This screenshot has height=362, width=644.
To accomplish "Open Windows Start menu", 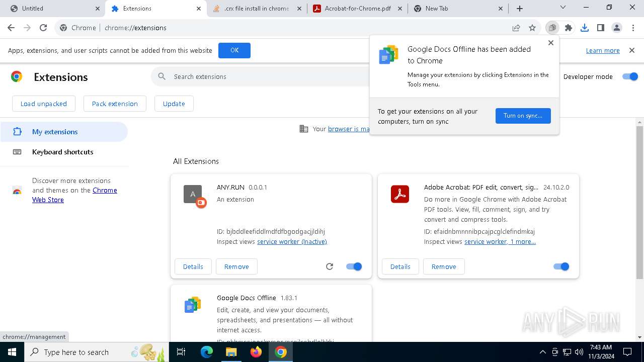I will [x=12, y=352].
